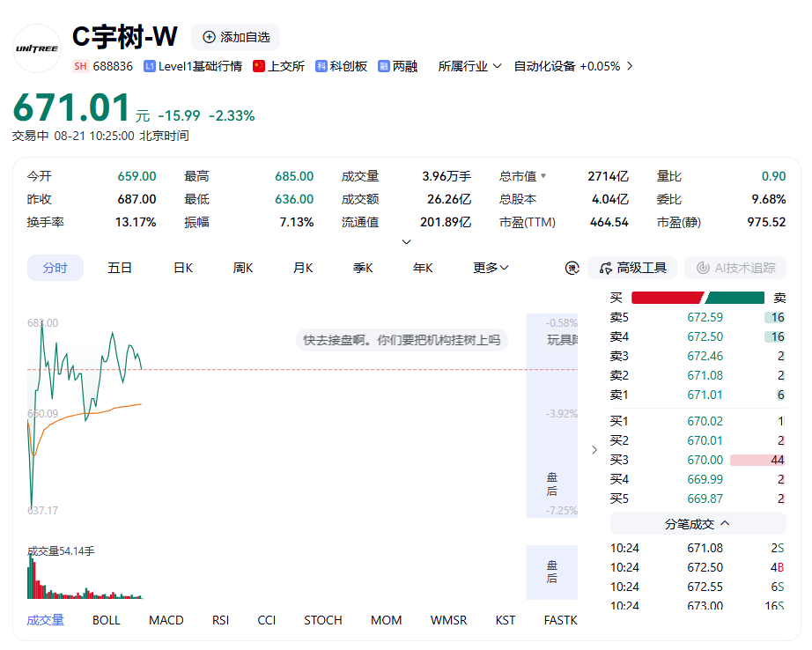Expand the 所属行业 dropdown
This screenshot has width=812, height=650.
coord(469,66)
